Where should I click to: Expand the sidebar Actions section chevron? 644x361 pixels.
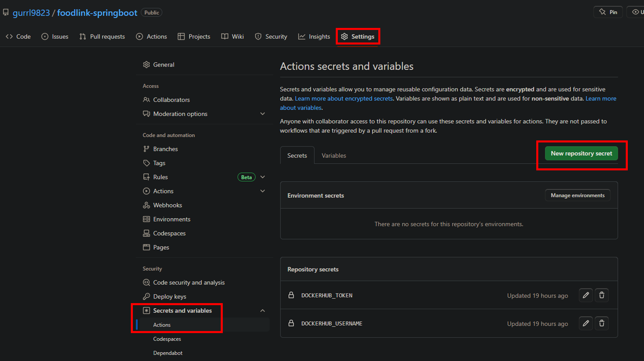(262, 191)
